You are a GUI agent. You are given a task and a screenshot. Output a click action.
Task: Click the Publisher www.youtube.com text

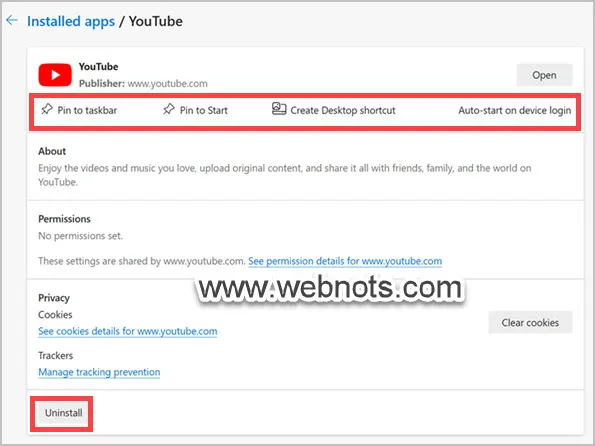point(143,84)
